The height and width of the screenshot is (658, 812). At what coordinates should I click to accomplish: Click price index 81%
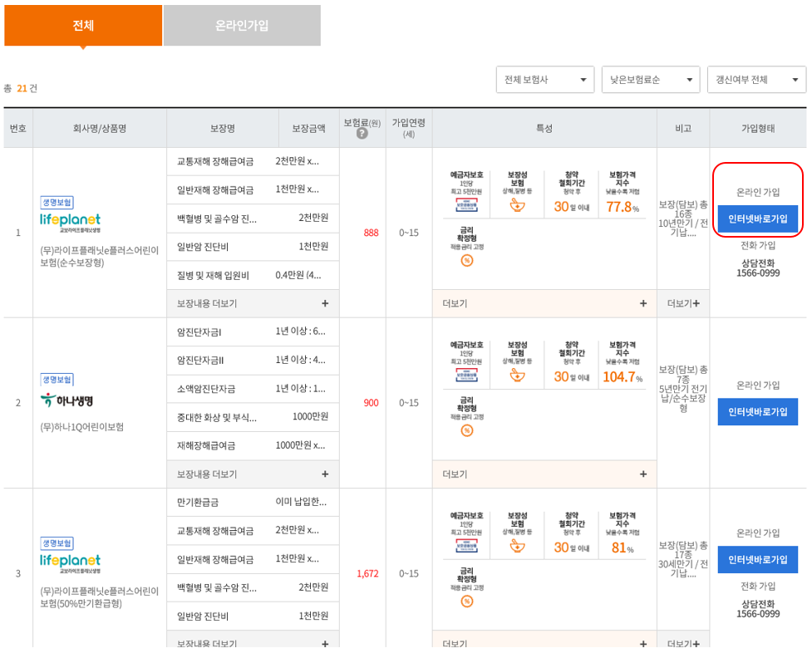point(623,548)
